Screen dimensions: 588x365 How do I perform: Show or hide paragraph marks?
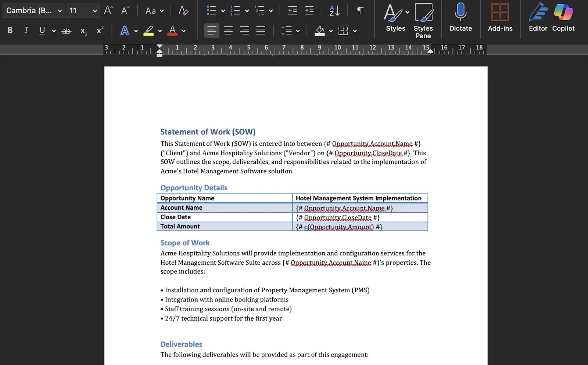pyautogui.click(x=360, y=11)
